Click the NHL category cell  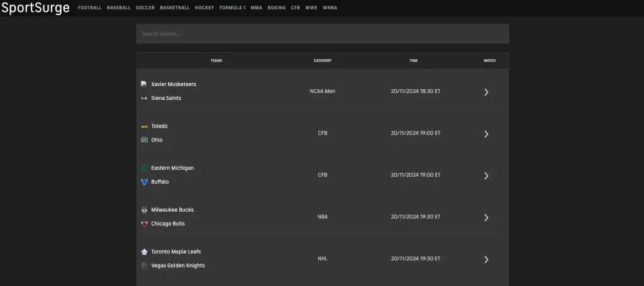(x=323, y=258)
